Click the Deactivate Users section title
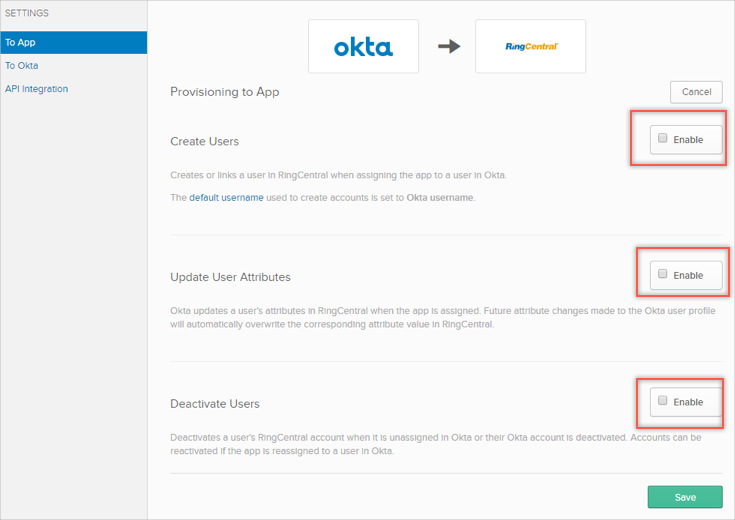The image size is (735, 520). click(x=215, y=404)
